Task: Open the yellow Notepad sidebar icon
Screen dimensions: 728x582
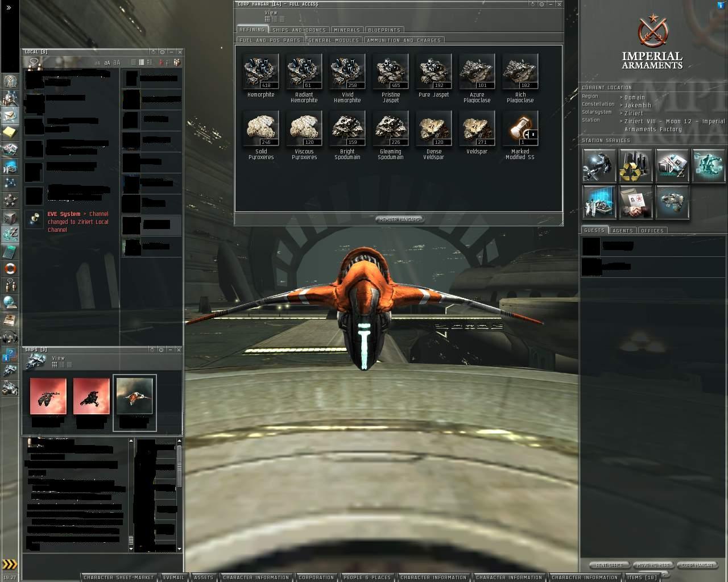Action: (x=10, y=132)
